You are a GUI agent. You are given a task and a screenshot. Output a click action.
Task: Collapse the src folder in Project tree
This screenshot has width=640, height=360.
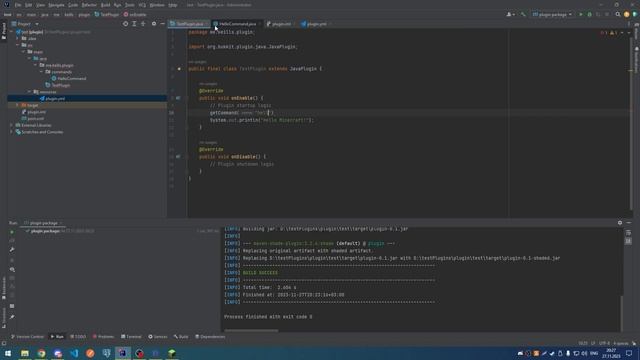tap(18, 45)
